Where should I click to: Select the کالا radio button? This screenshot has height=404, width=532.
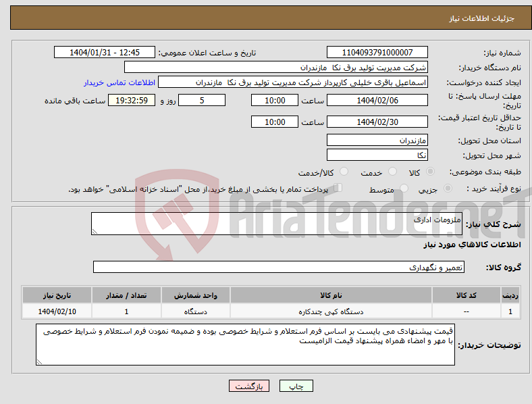[x=430, y=172]
